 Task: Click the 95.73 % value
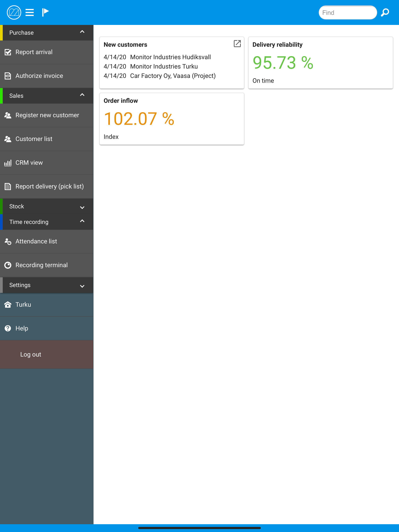pos(283,63)
